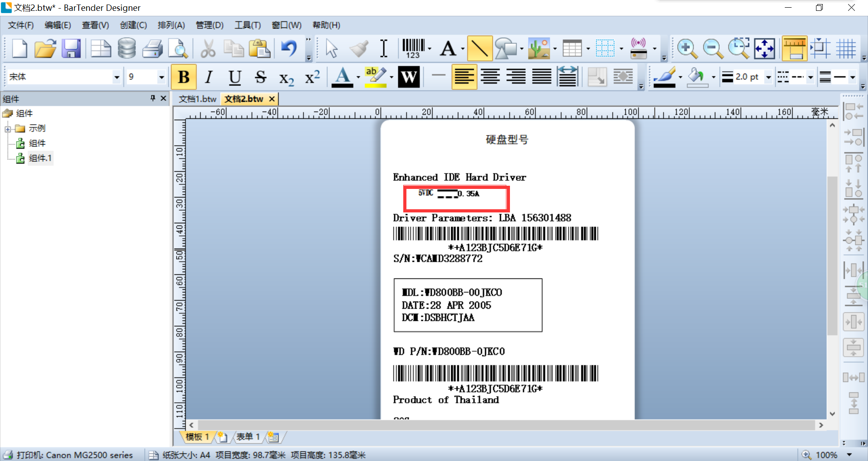Screen dimensions: 868x461
Task: Pin the 组件 panel
Action: (x=153, y=98)
